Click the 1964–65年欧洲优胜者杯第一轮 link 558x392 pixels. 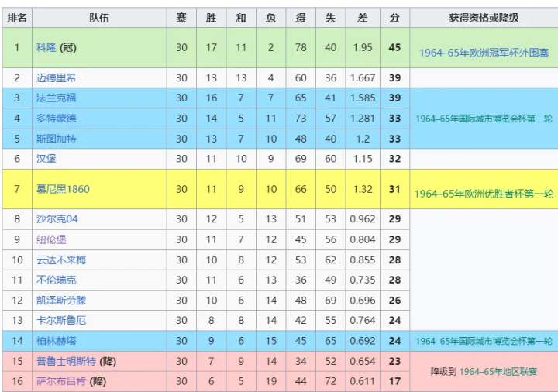coord(484,194)
